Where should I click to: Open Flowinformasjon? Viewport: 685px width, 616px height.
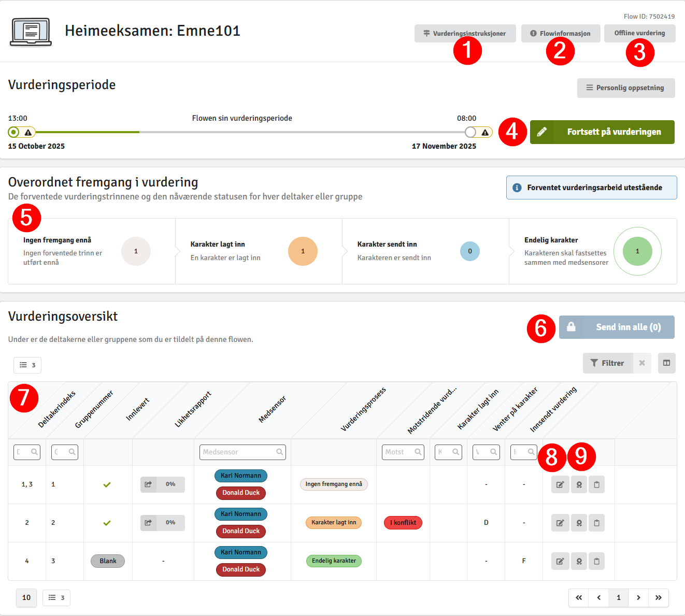coord(560,33)
